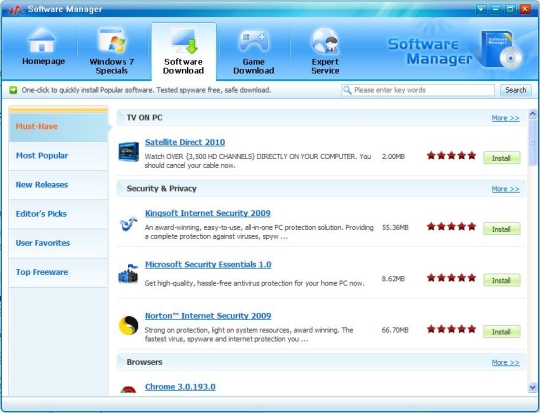Install Microsoft Security Essentials 1.0
Image resolution: width=540 pixels, height=413 pixels.
(501, 280)
